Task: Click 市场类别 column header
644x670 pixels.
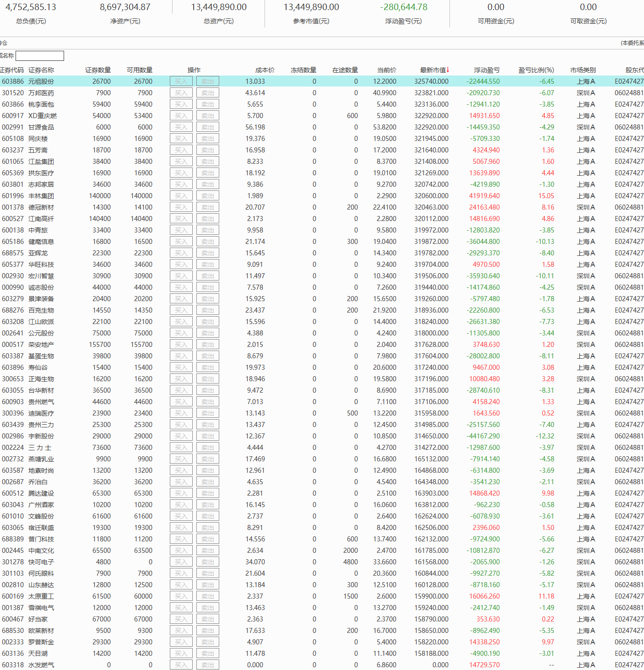Action: tap(583, 70)
